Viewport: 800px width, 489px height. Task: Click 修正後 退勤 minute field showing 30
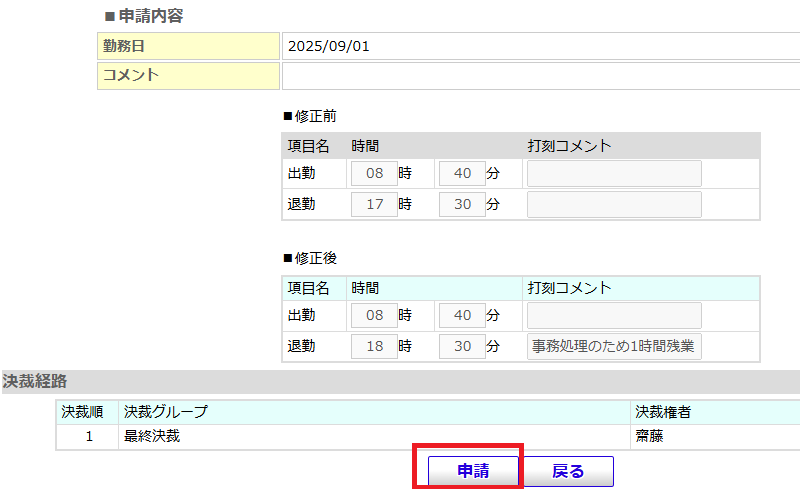[x=462, y=347]
